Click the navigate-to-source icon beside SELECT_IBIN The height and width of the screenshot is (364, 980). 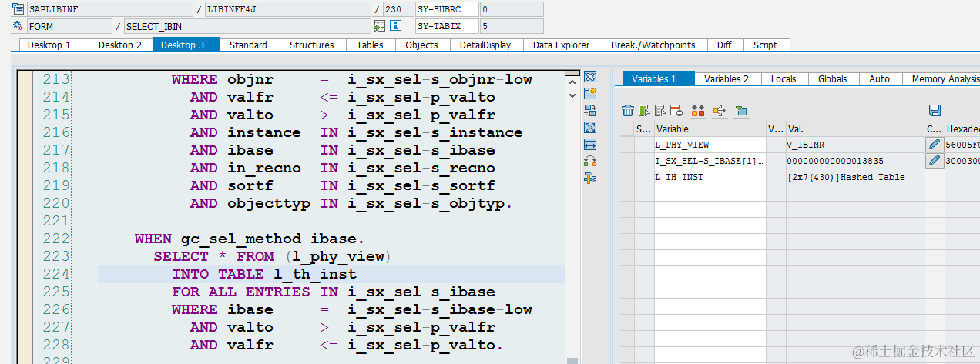378,25
